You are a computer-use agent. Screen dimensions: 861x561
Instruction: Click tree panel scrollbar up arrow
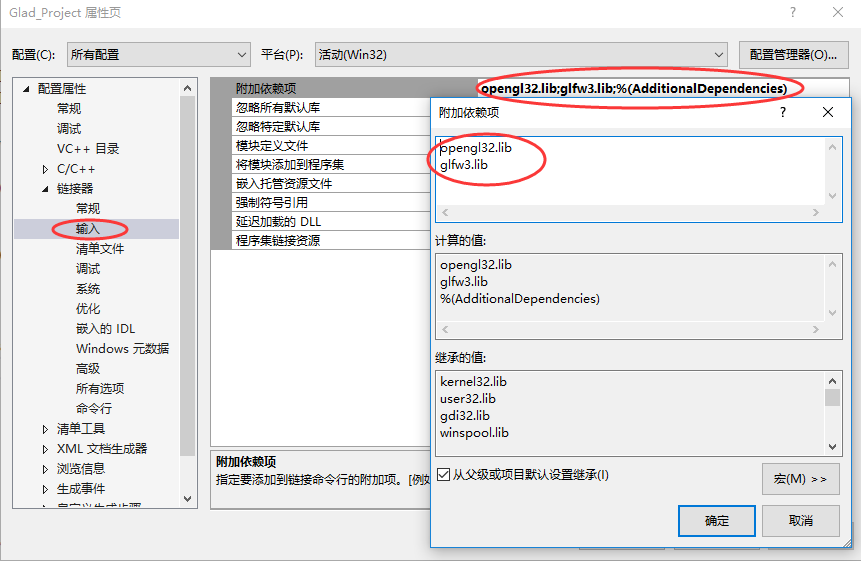(x=187, y=88)
